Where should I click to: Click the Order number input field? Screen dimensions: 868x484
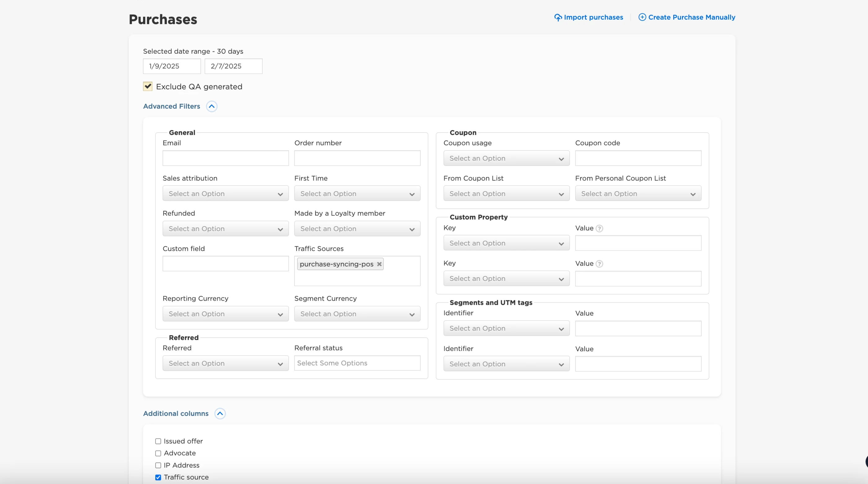click(357, 158)
